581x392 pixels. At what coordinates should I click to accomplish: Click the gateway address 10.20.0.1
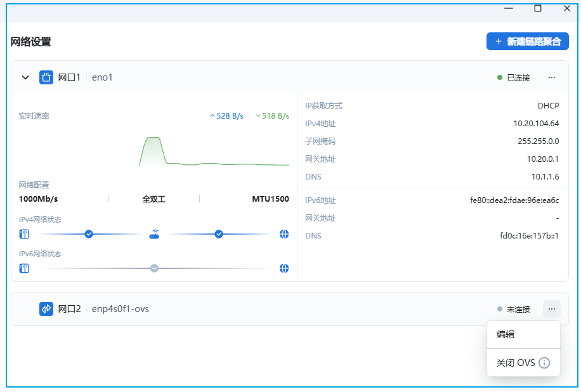pyautogui.click(x=543, y=159)
